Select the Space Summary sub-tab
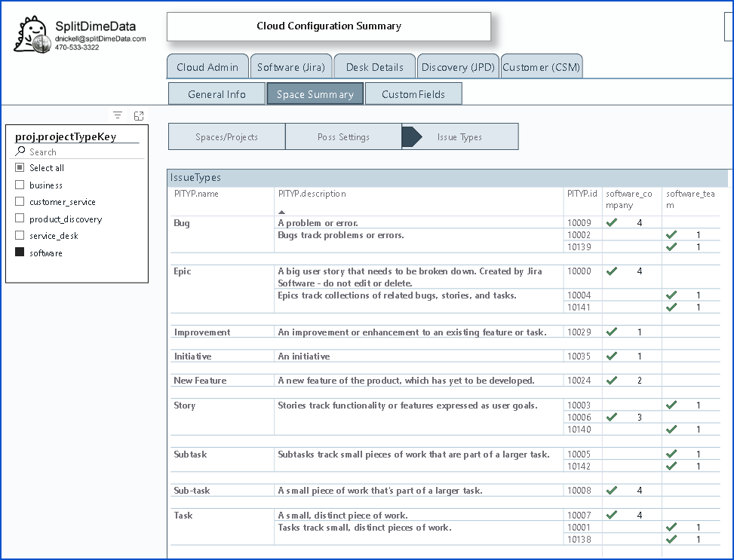734x560 pixels. [x=315, y=94]
